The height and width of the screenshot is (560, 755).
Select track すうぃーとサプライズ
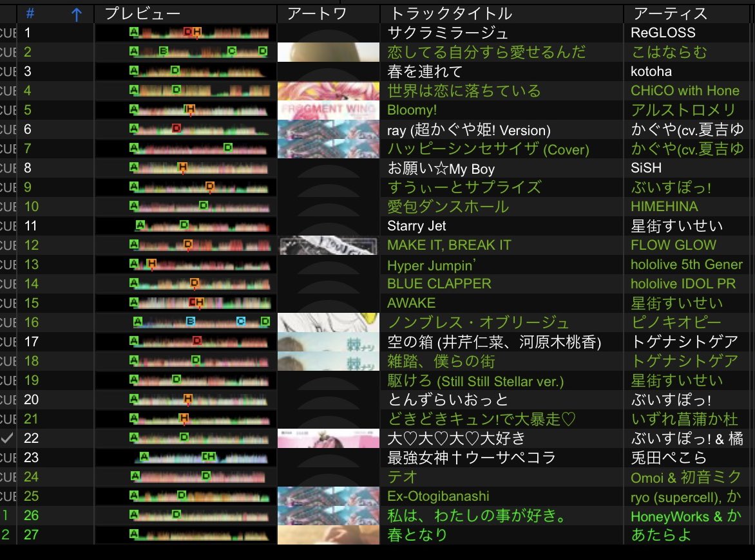[464, 187]
